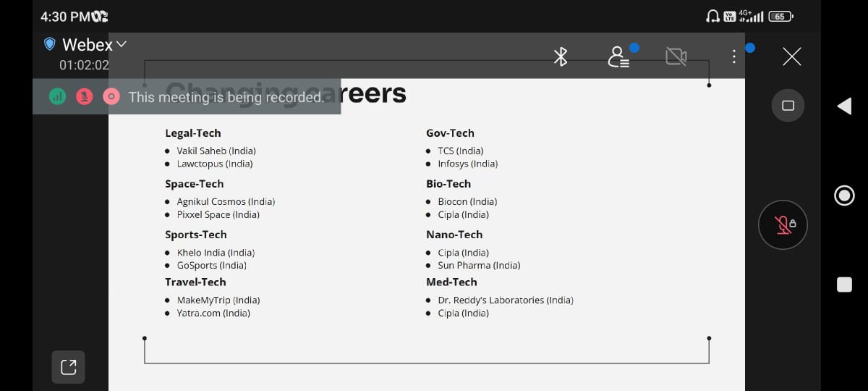Viewport: 868px width, 391px height.
Task: Tap the Webex title label
Action: [88, 44]
